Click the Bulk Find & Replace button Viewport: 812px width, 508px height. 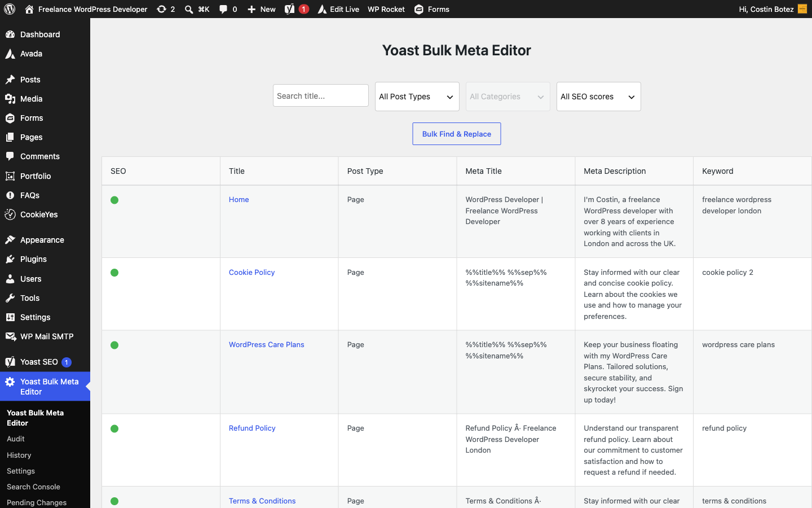tap(457, 134)
